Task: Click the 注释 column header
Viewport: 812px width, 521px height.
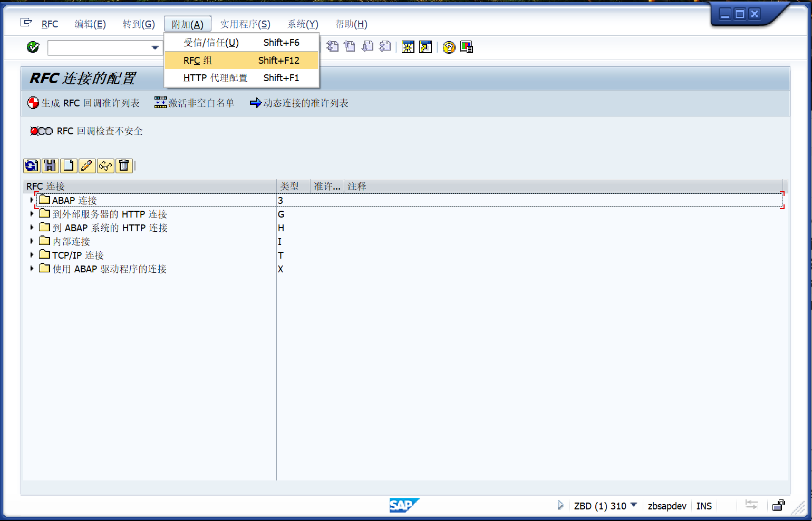Action: [x=564, y=186]
